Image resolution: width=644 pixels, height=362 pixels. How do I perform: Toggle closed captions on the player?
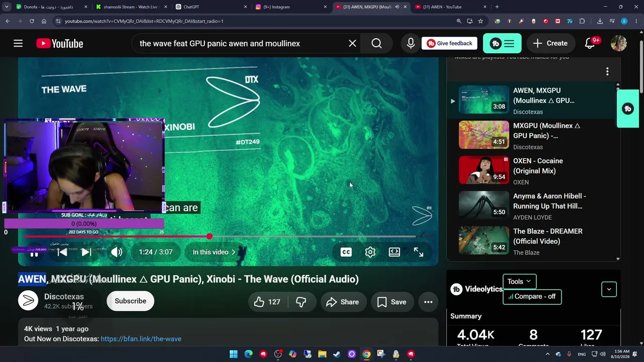tap(346, 252)
